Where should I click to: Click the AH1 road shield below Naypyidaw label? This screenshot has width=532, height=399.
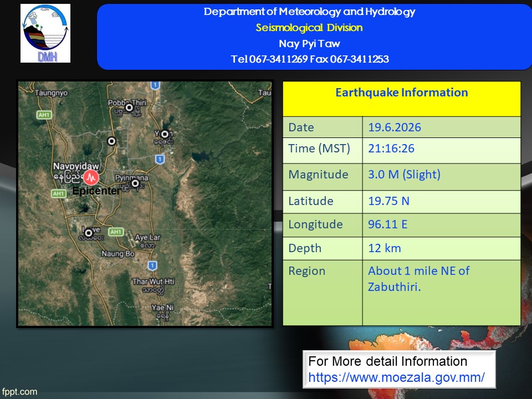click(x=58, y=193)
